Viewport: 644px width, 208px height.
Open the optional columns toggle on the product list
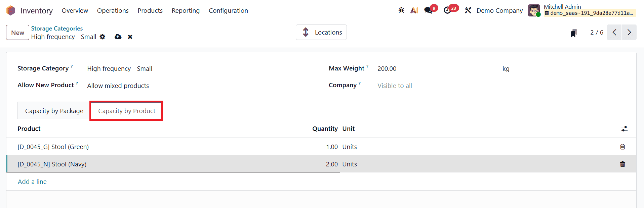tap(625, 128)
